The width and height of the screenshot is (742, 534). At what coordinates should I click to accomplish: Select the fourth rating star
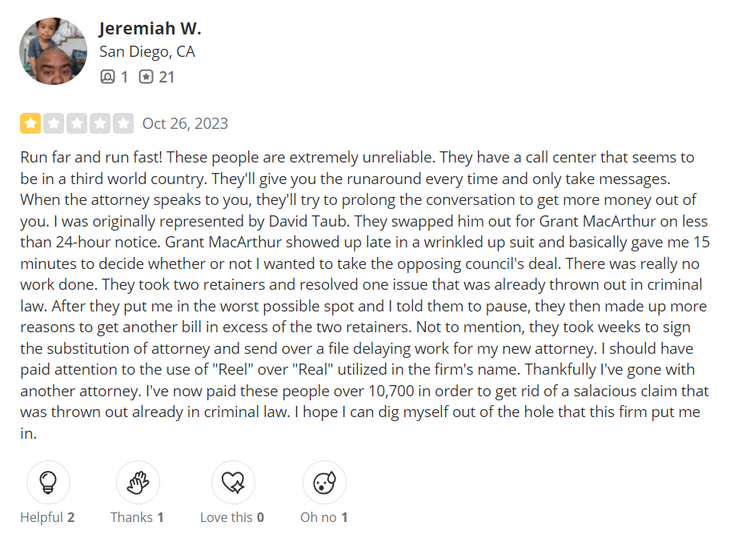pos(100,124)
